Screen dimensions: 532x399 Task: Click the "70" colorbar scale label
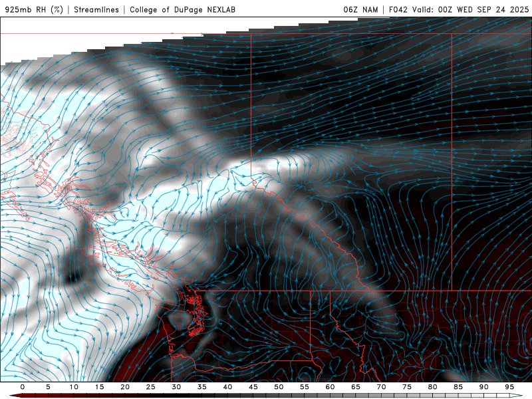click(381, 387)
